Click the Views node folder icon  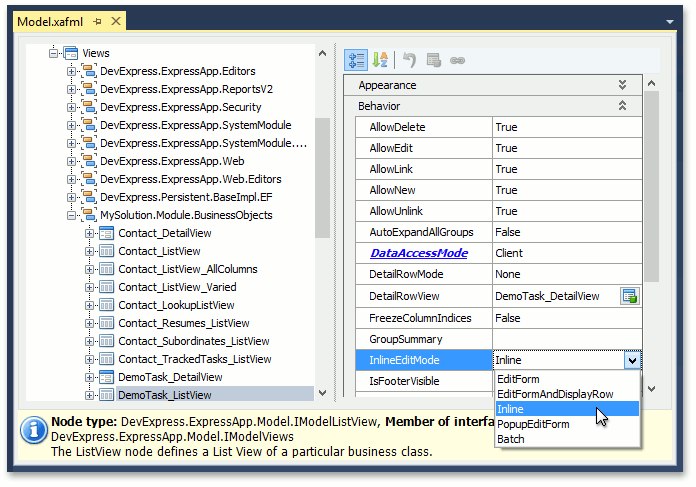[x=71, y=53]
